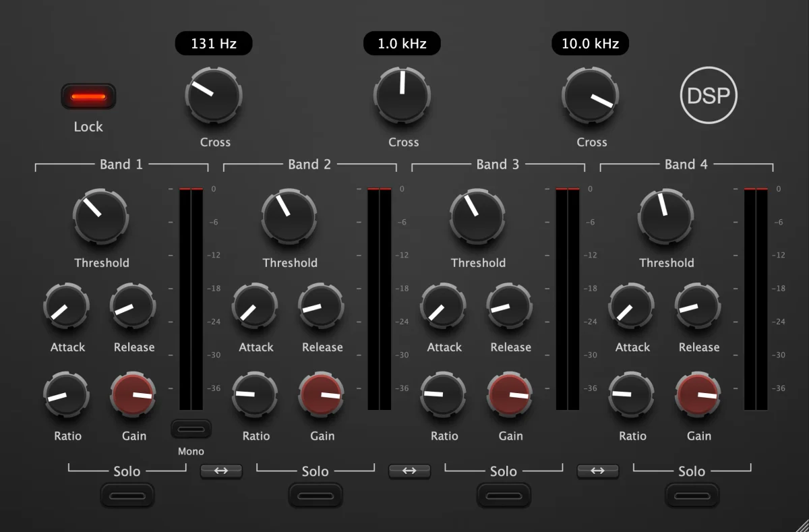The height and width of the screenshot is (532, 809).
Task: Click the Band 1 section label
Action: click(x=121, y=164)
